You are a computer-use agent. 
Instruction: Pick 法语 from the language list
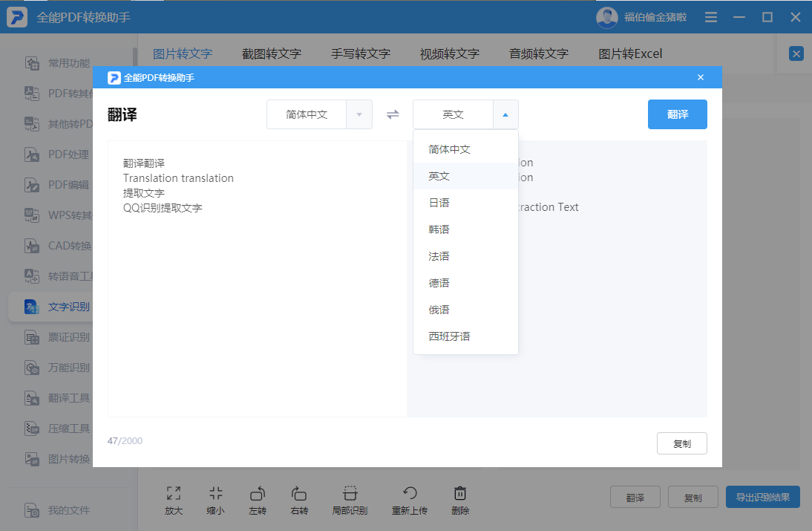coord(465,256)
